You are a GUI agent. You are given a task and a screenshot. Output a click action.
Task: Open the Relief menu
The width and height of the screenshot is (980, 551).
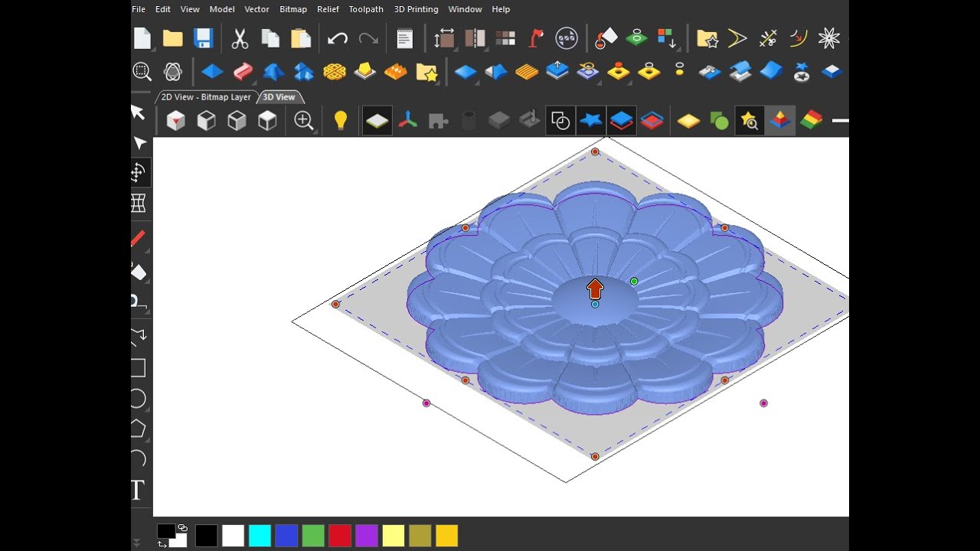coord(328,9)
